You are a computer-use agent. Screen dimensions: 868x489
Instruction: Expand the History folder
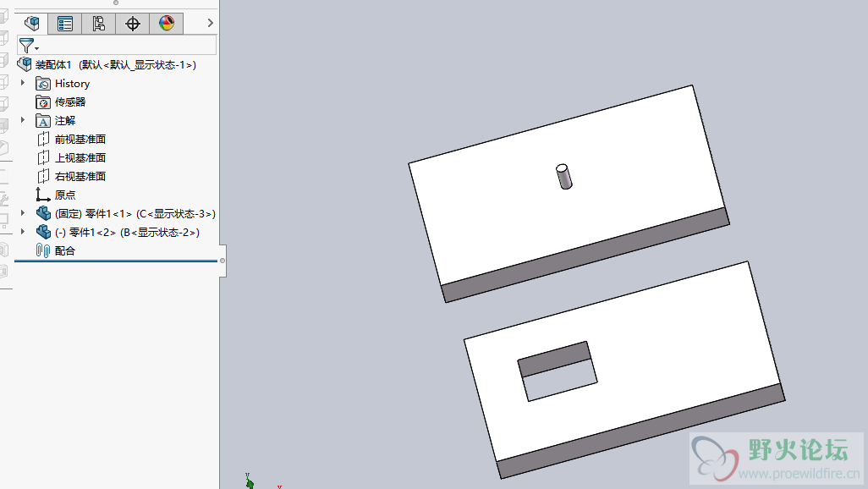(23, 83)
